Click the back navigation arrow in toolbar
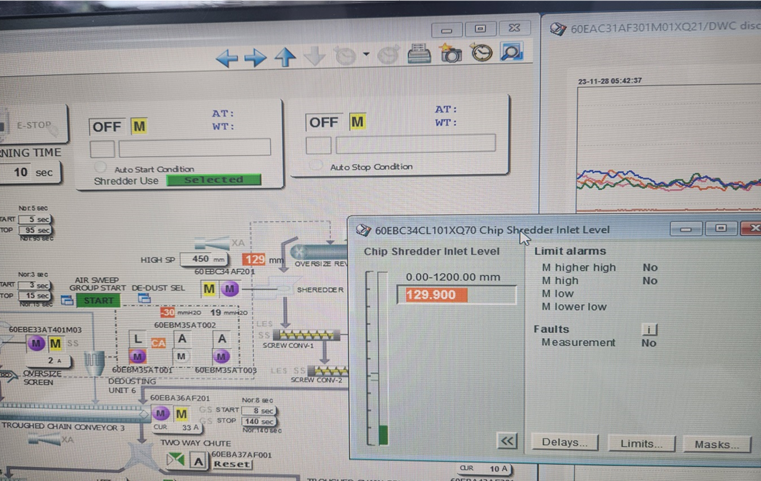This screenshot has height=481, width=761. point(227,57)
